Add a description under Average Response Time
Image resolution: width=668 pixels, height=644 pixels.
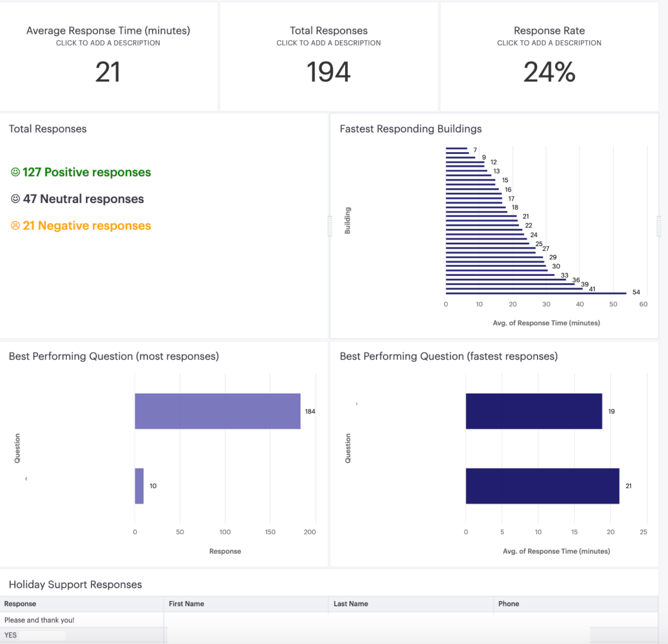108,43
